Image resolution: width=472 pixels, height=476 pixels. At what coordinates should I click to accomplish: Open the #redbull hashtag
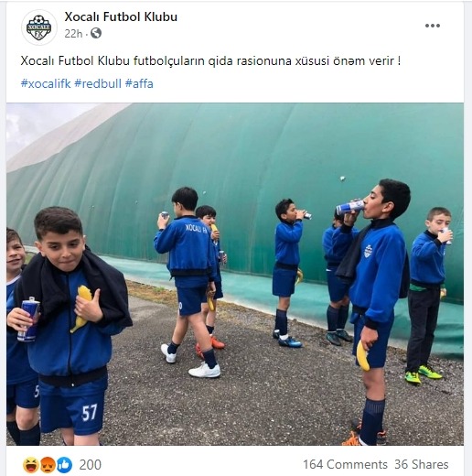coord(98,83)
